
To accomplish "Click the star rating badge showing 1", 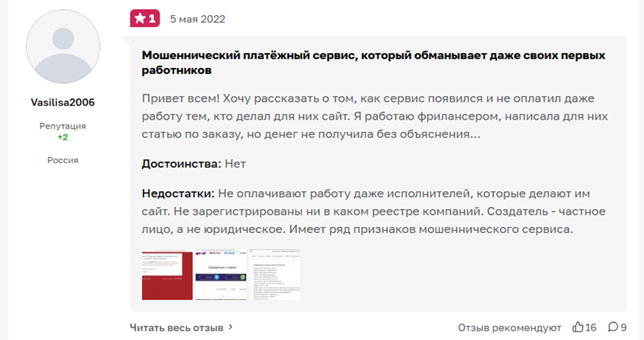I will pyautogui.click(x=144, y=18).
